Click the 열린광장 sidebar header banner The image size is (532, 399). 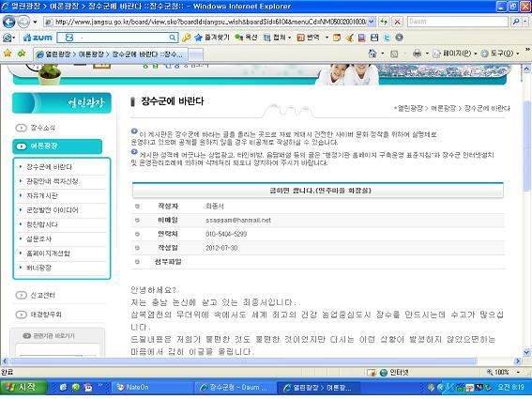62,102
